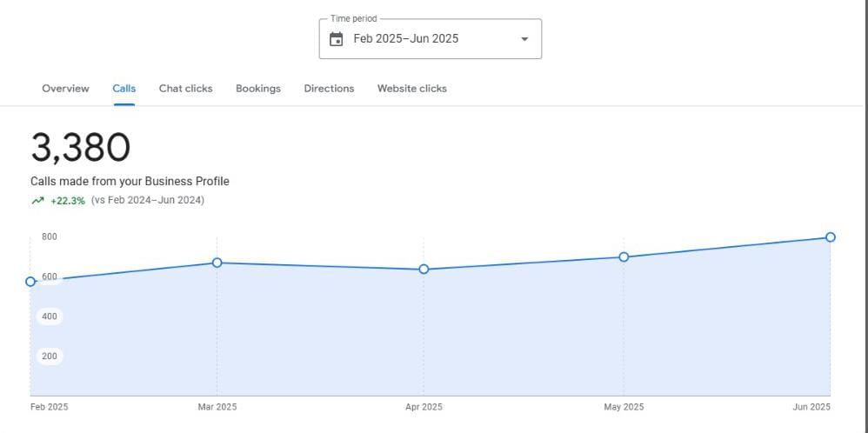Click the Apr 2025 x-axis label

tap(424, 407)
